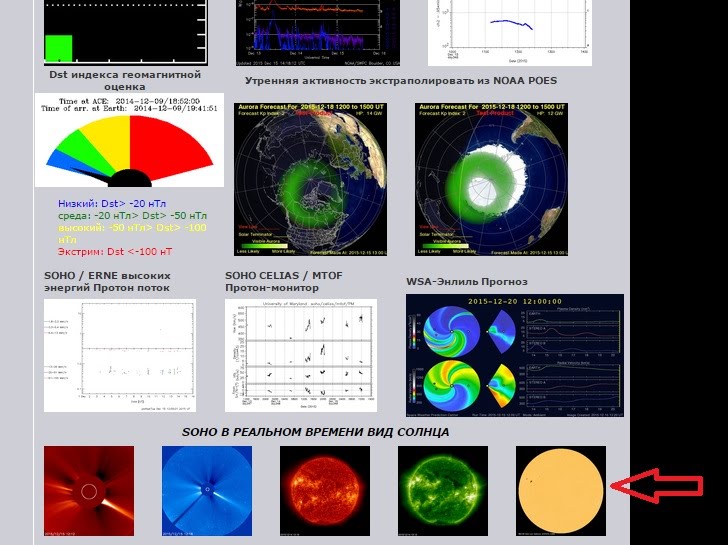The image size is (728, 545).
Task: Click "SOHO / ERNE высоких энергий Протон поток" title
Action: (107, 281)
